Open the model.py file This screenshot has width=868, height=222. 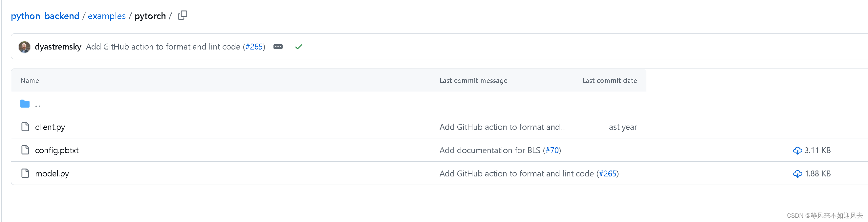pos(52,173)
